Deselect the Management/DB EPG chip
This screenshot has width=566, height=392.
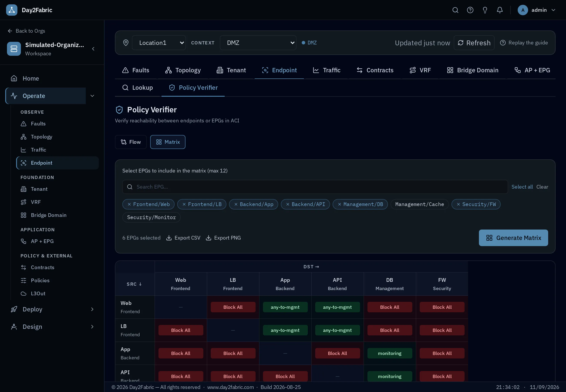point(360,204)
